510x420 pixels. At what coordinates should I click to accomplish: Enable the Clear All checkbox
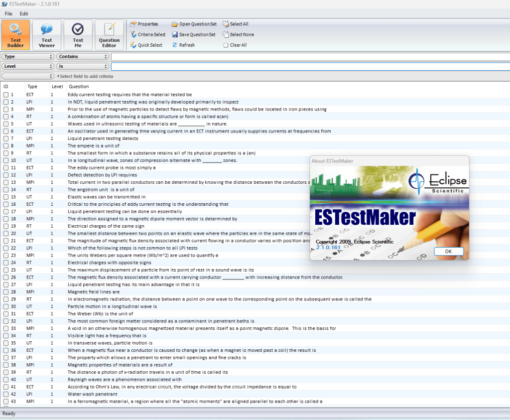pyautogui.click(x=226, y=45)
